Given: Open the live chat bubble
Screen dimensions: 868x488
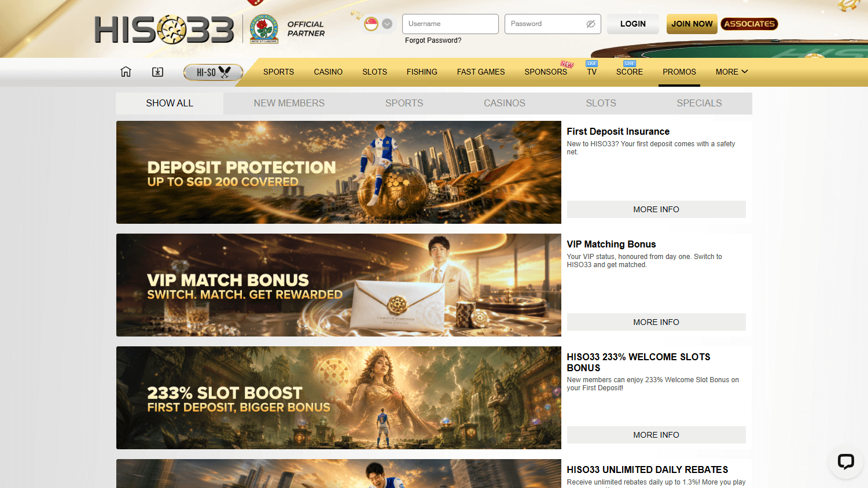Looking at the screenshot, I should click(x=845, y=461).
